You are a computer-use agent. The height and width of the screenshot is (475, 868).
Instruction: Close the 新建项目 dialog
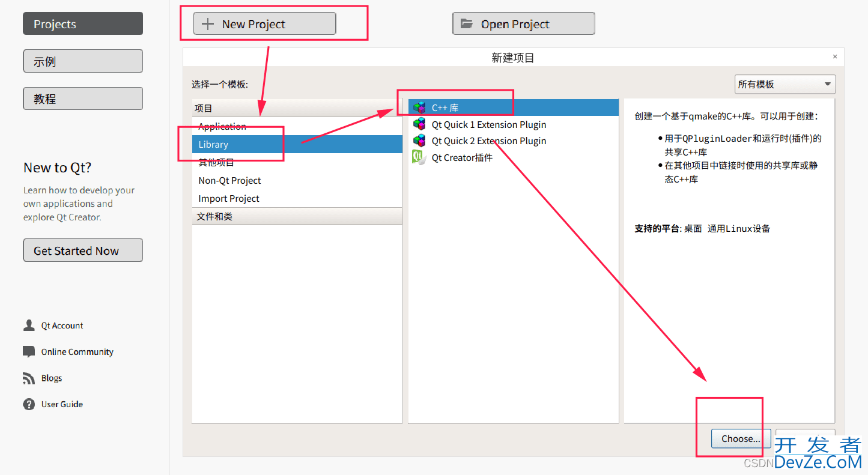835,56
